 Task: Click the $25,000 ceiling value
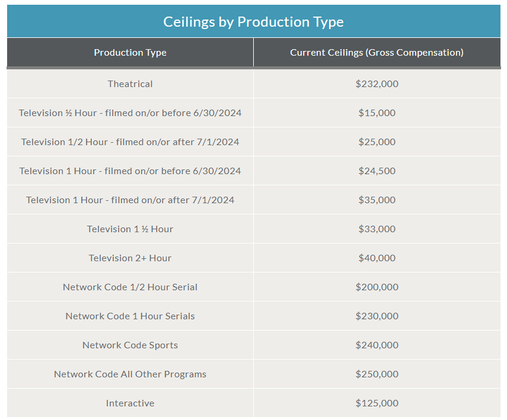click(377, 142)
